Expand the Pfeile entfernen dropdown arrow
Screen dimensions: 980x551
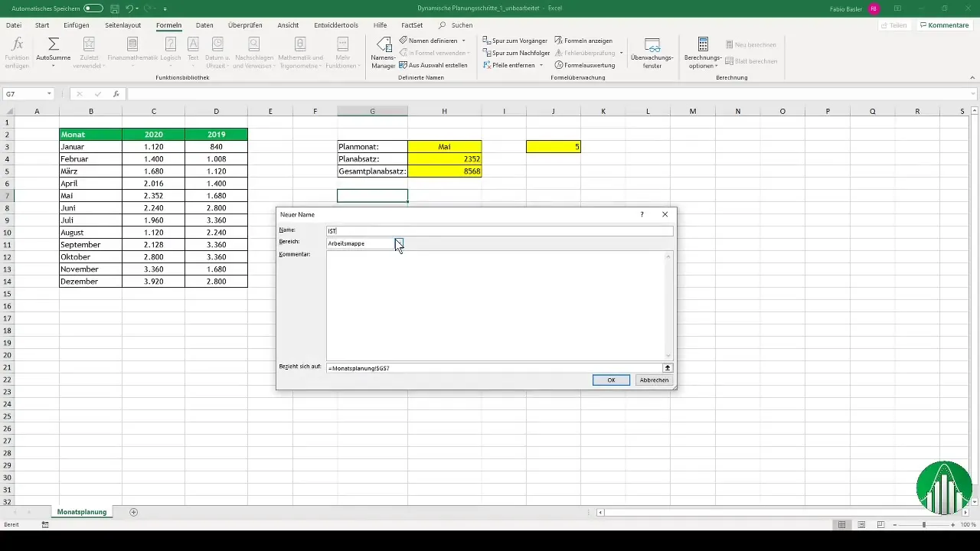(541, 66)
